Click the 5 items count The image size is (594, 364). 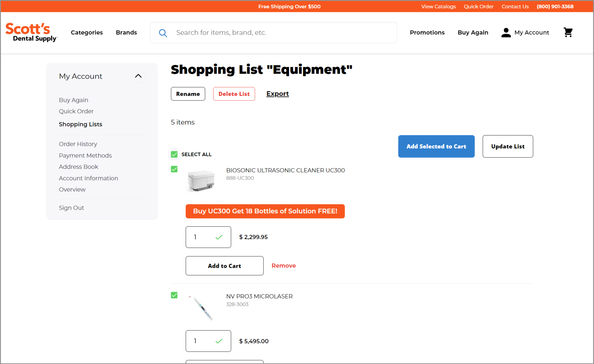coord(183,122)
